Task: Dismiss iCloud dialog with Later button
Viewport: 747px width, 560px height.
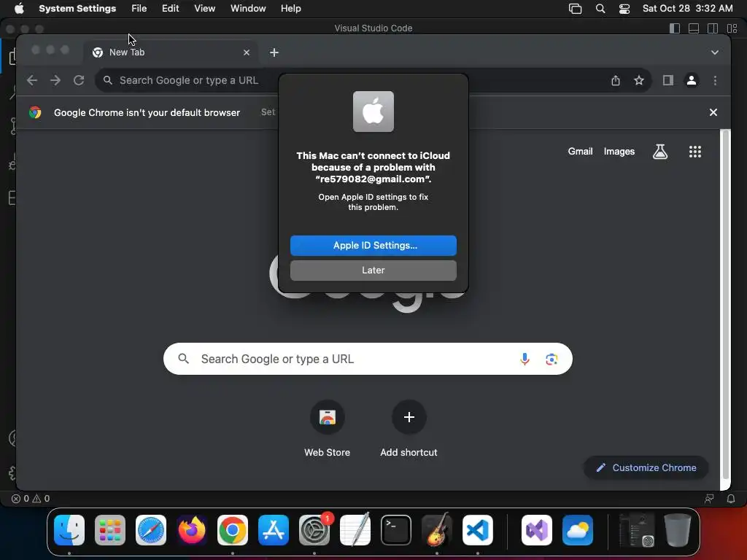Action: pos(373,270)
